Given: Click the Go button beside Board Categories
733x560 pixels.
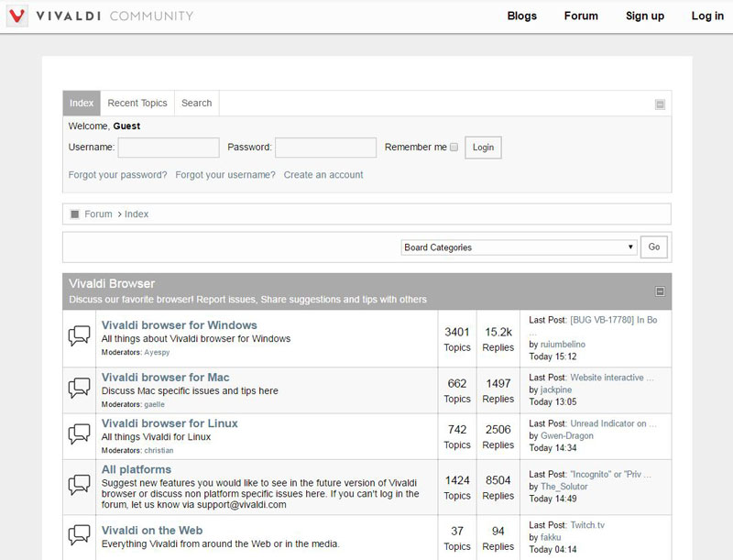Looking at the screenshot, I should point(654,247).
